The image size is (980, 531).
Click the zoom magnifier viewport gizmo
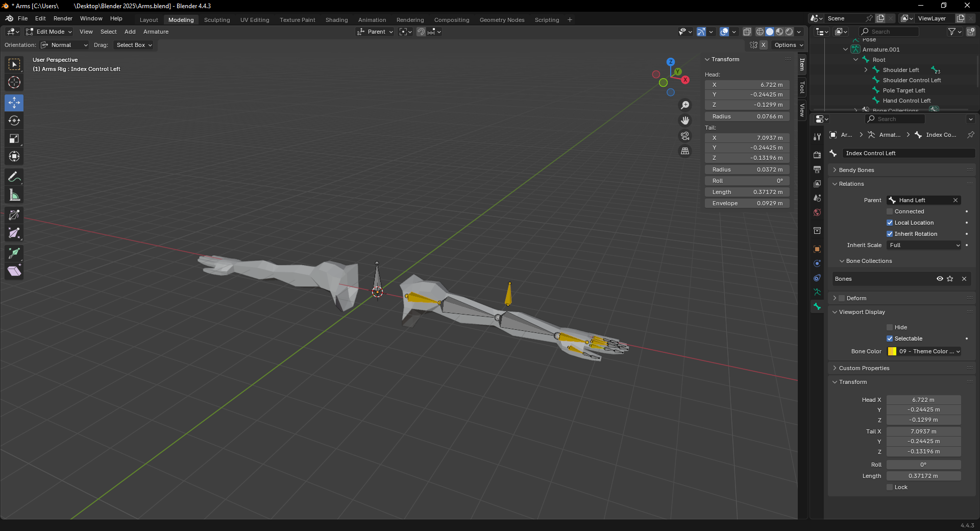pyautogui.click(x=685, y=105)
